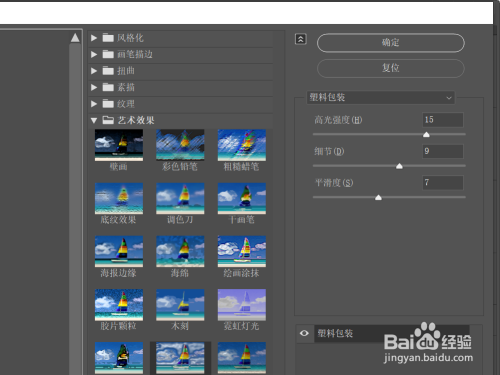Click the 平滑度(S) label
This screenshot has width=500, height=375.
click(334, 183)
